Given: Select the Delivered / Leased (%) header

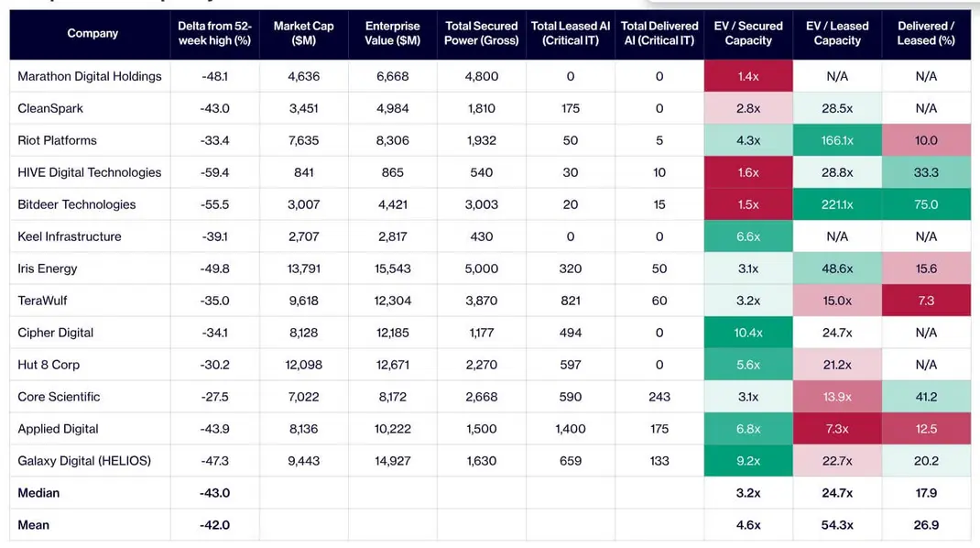Looking at the screenshot, I should point(926,33).
